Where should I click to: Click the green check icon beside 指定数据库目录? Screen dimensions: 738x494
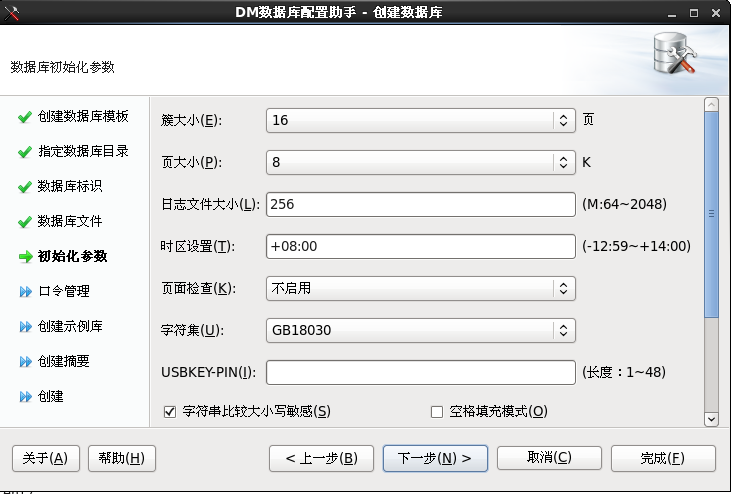(x=25, y=151)
